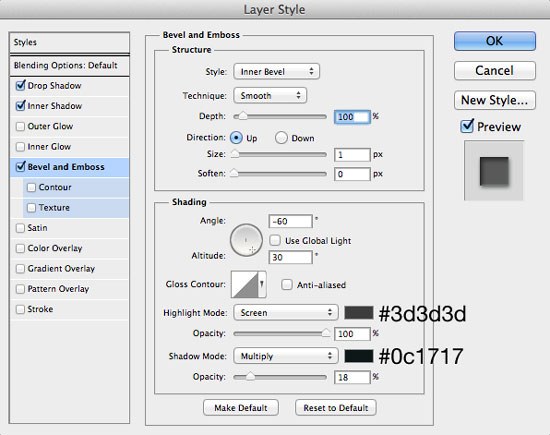The image size is (550, 435).
Task: Click the layer style preview thumbnail
Action: (494, 171)
